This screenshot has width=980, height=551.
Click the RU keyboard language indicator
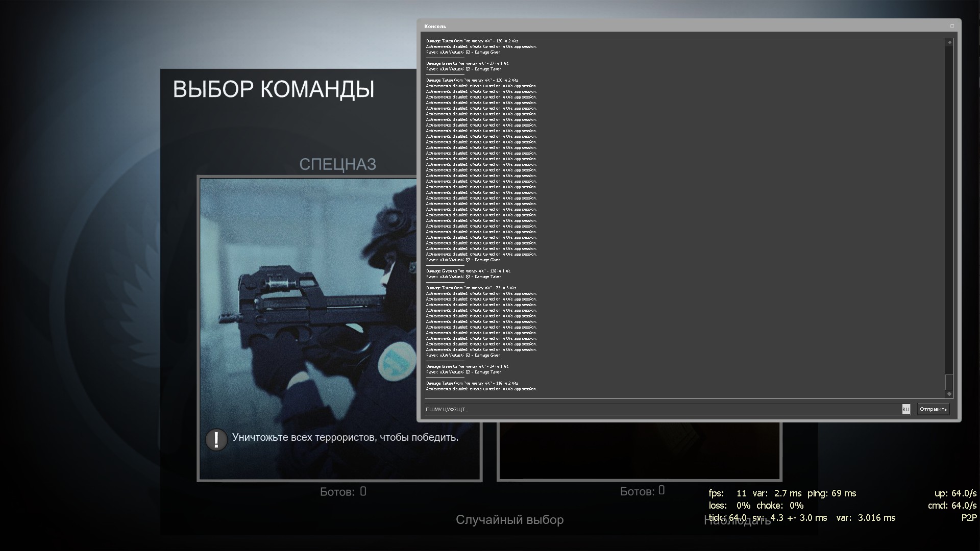905,409
